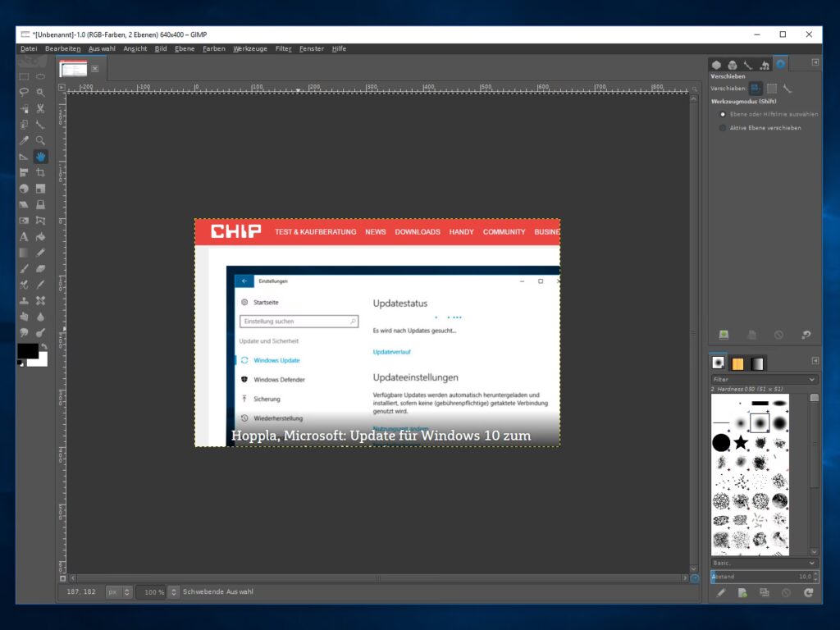This screenshot has height=630, width=840.
Task: Select the Text tool in the toolbox
Action: pyautogui.click(x=24, y=237)
